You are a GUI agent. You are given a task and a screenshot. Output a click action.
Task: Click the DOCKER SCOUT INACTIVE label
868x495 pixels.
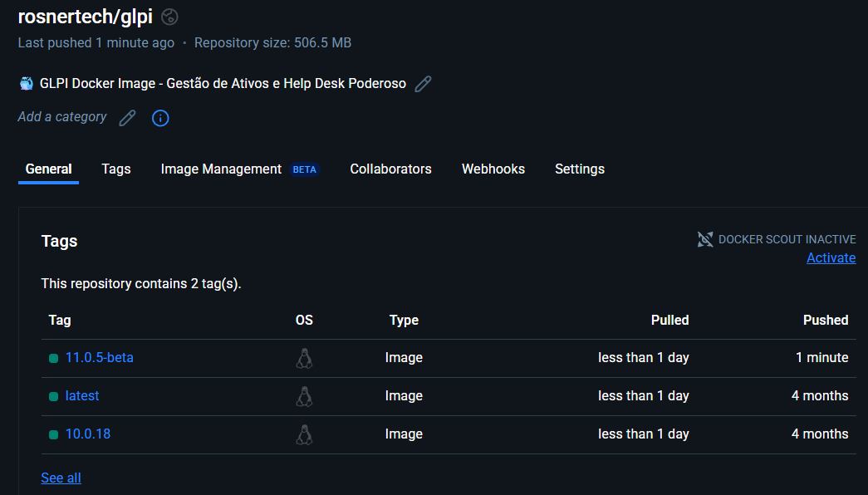pyautogui.click(x=787, y=239)
